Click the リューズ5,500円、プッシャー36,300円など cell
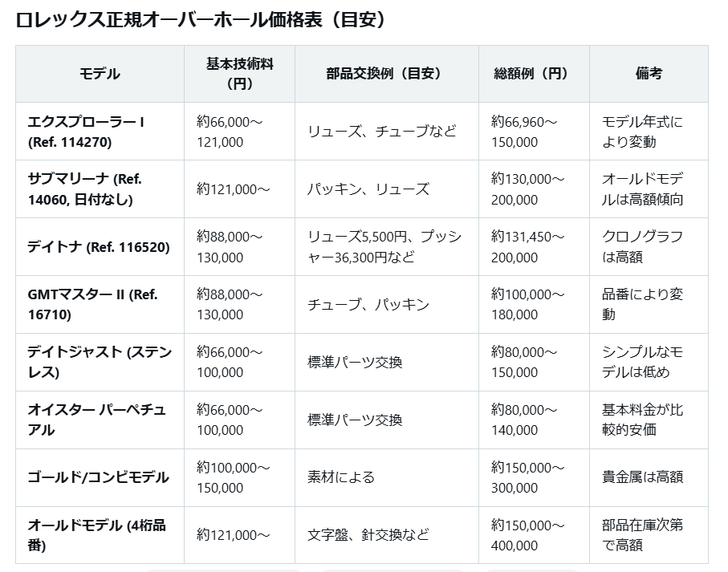This screenshot has height=572, width=728. [385, 247]
